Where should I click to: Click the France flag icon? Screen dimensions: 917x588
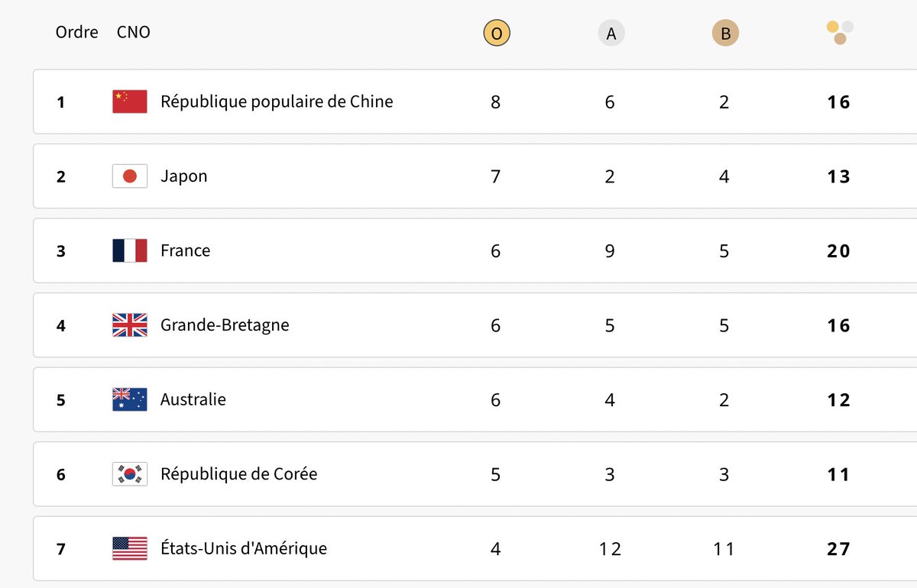(130, 250)
